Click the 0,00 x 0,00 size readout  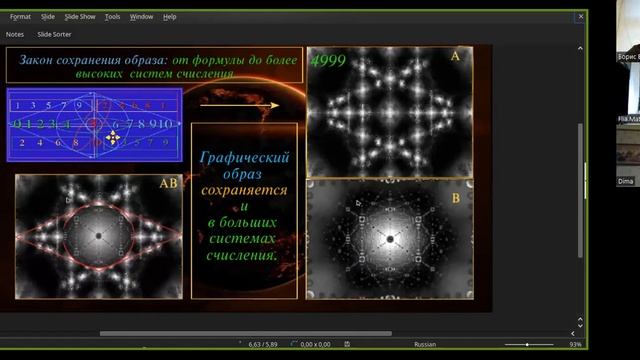315,344
